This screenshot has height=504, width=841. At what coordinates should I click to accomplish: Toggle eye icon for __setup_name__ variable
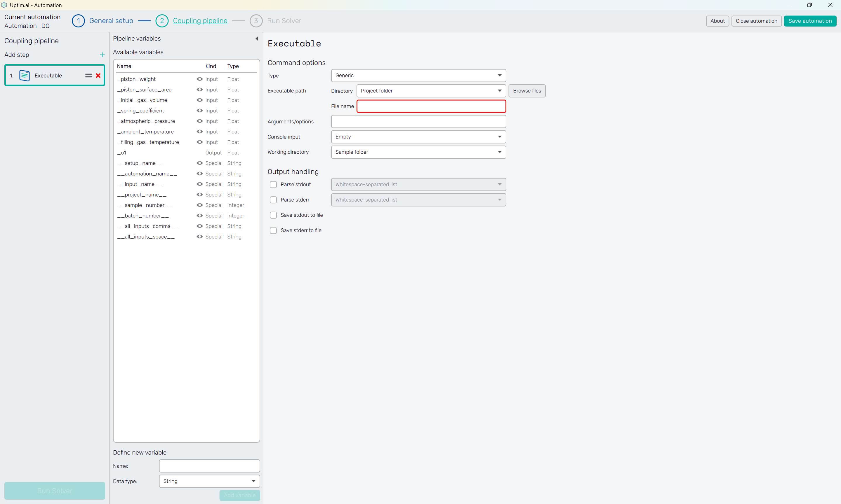pos(199,163)
